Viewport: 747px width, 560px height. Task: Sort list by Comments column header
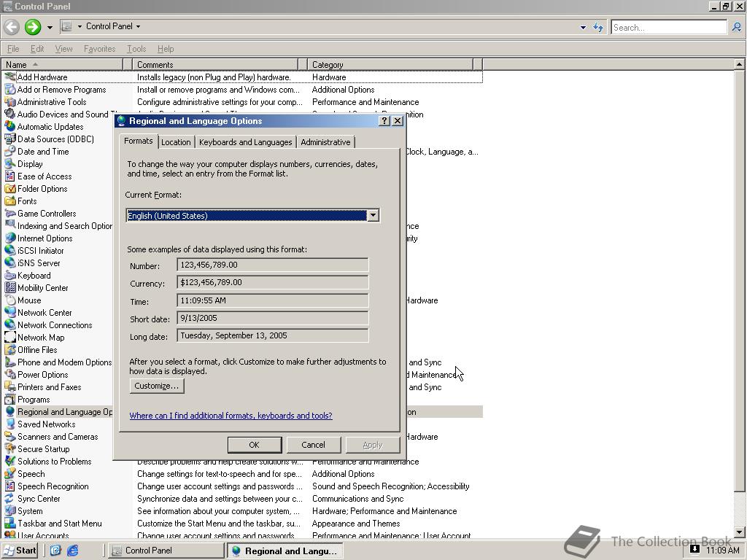point(215,64)
